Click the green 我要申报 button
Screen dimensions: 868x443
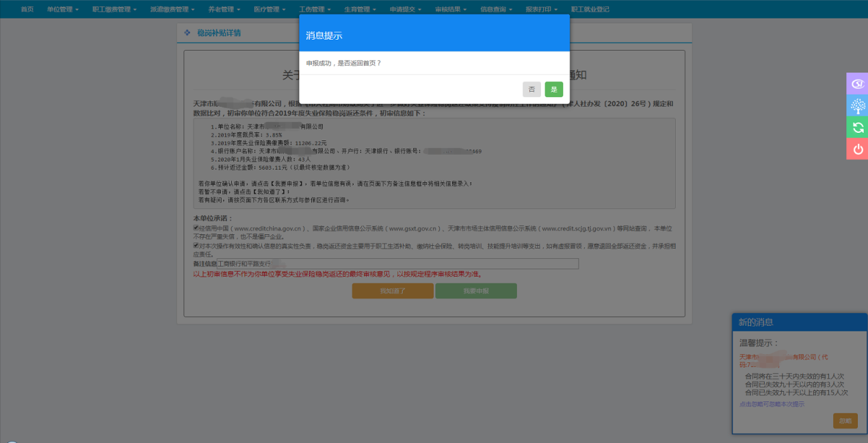click(x=476, y=290)
